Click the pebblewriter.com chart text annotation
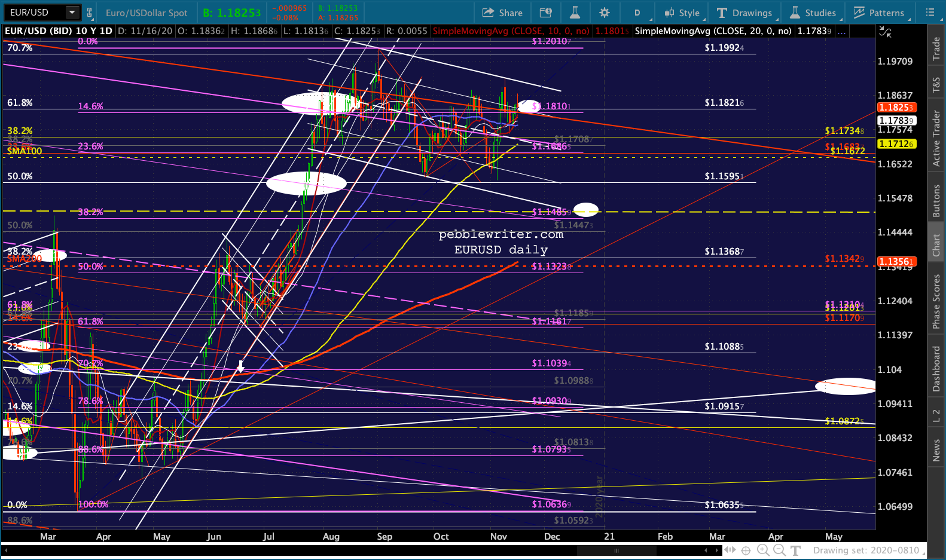Screen dimensions: 946x560 [501, 234]
